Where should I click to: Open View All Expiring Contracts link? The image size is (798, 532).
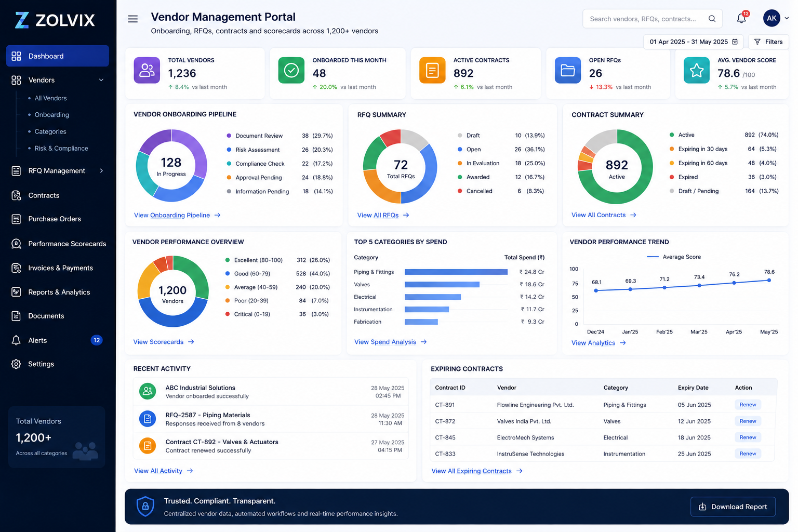pos(477,471)
